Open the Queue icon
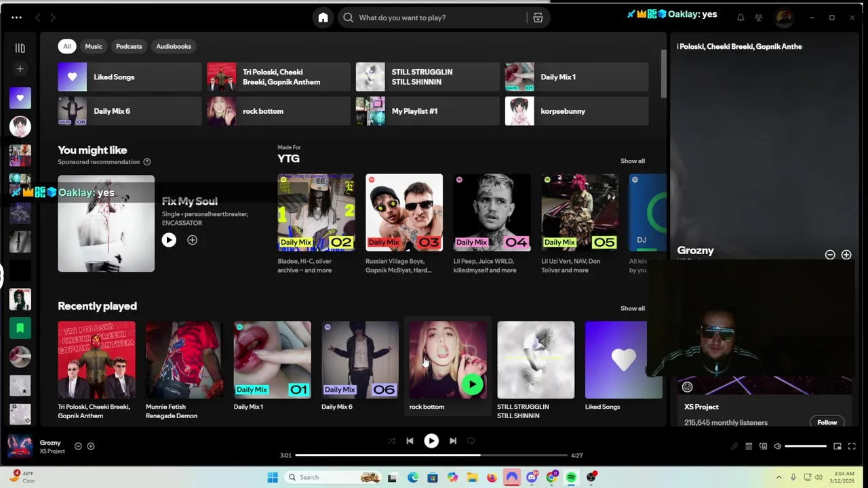 point(749,446)
